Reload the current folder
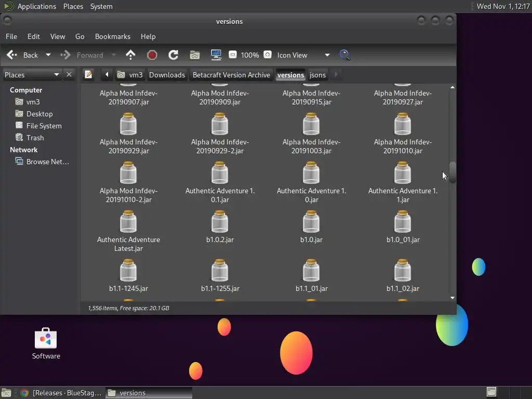 tap(174, 55)
